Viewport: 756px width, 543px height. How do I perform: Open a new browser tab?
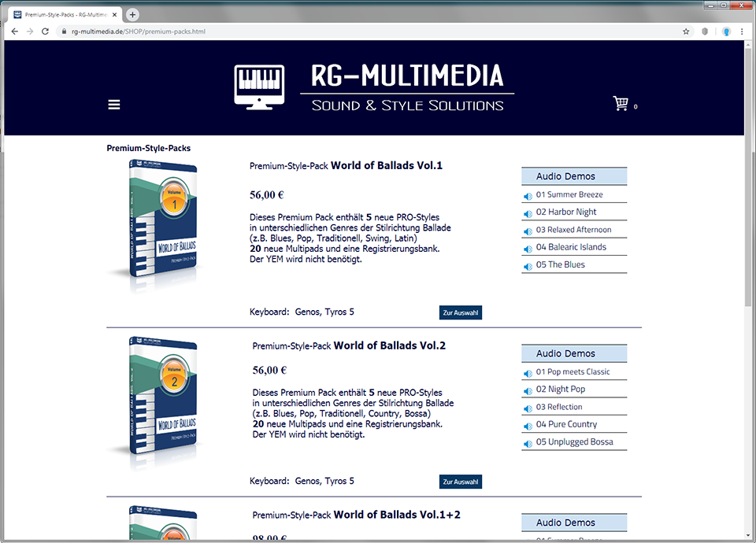tap(131, 13)
